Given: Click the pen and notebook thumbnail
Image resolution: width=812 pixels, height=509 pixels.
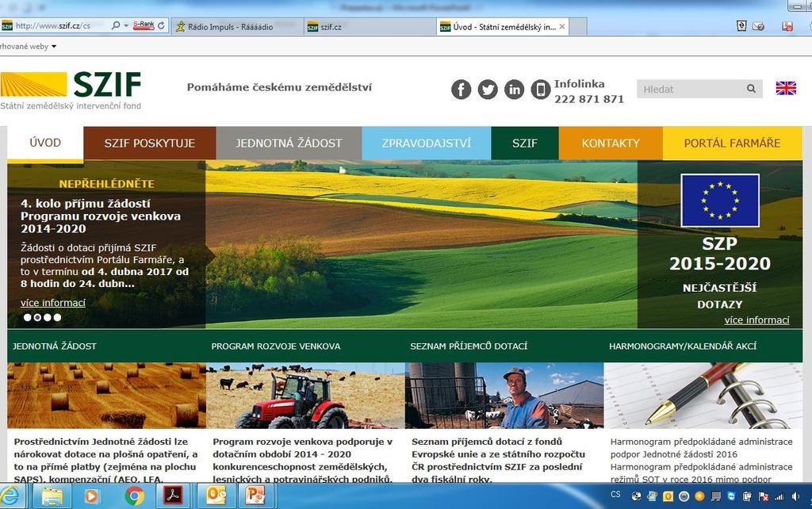Looking at the screenshot, I should 703,396.
